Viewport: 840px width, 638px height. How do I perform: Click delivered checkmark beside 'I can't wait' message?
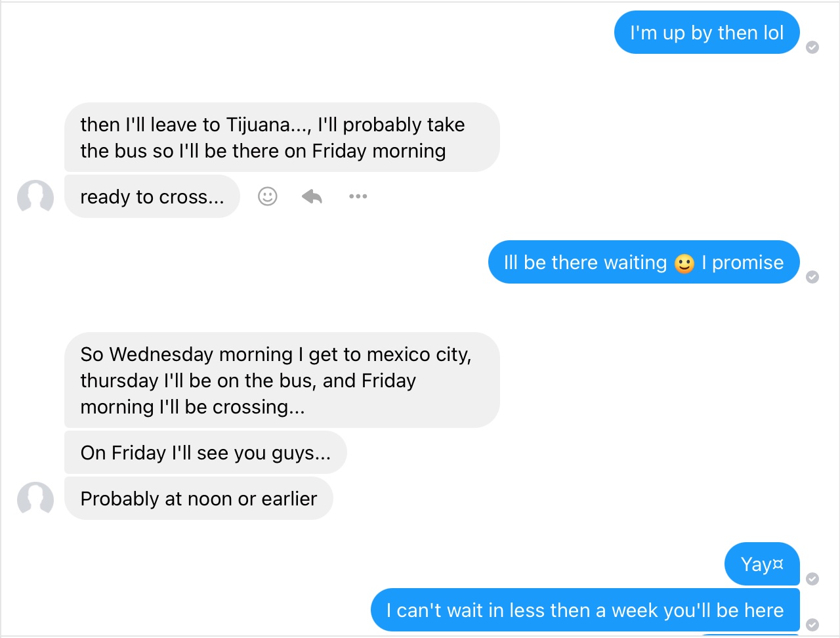[x=812, y=624]
